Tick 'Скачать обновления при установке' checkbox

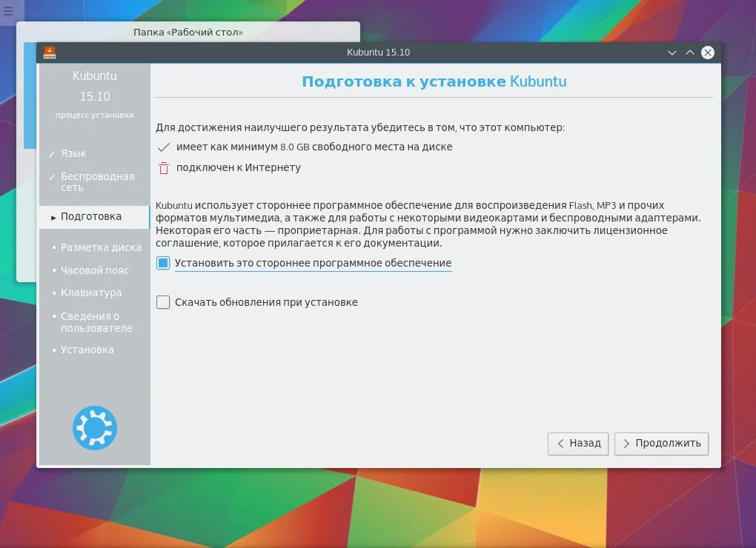pyautogui.click(x=163, y=302)
